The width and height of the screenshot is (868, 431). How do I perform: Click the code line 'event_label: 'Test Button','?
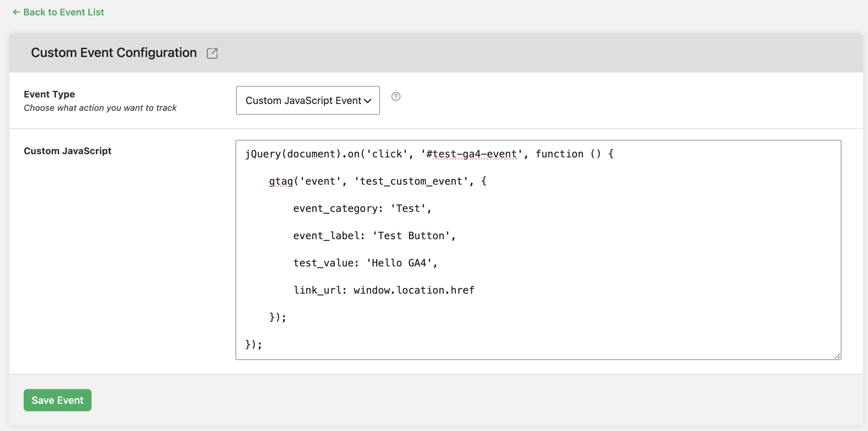(374, 236)
